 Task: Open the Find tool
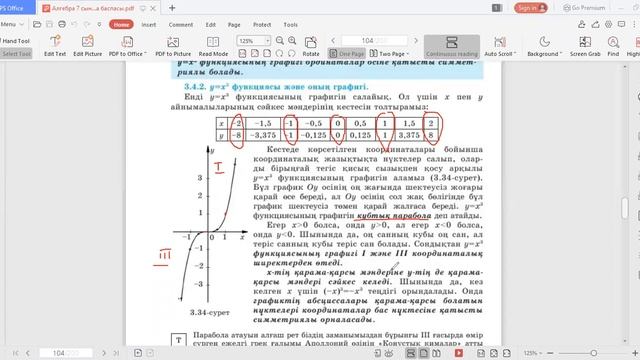613,46
